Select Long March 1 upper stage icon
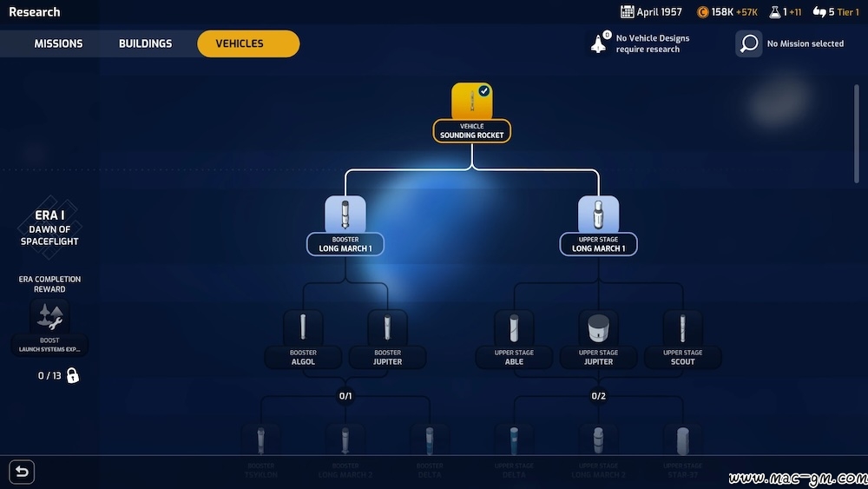Viewport: 868px width, 489px height. pos(598,215)
